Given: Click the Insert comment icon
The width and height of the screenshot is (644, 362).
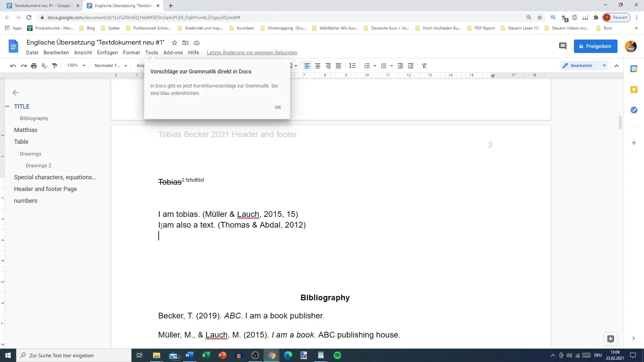Looking at the screenshot, I should (x=562, y=46).
